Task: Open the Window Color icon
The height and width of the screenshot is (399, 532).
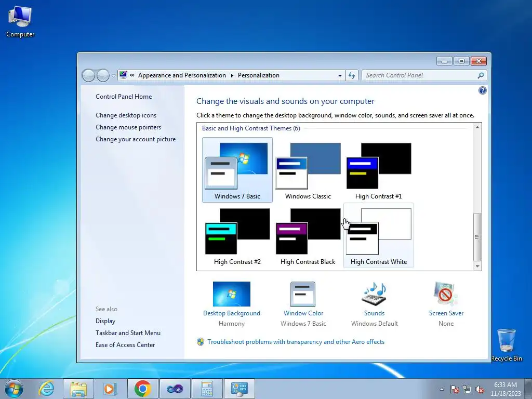Action: pyautogui.click(x=303, y=294)
